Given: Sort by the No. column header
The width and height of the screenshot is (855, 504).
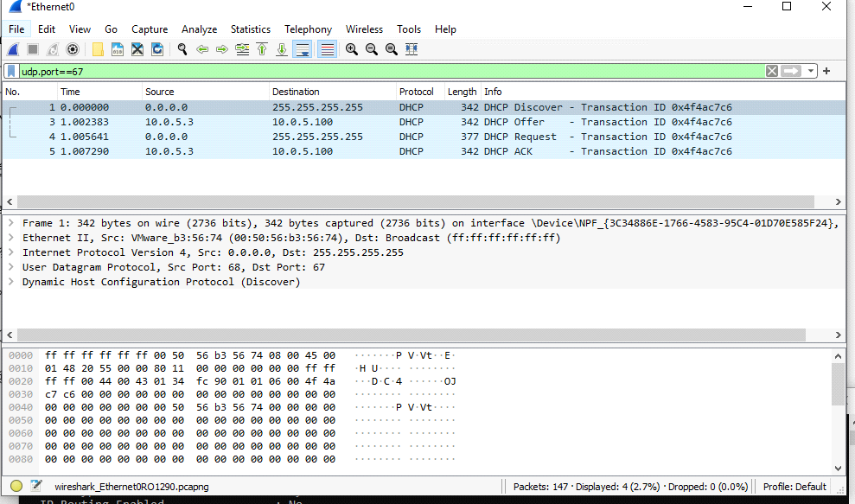Looking at the screenshot, I should pos(30,92).
